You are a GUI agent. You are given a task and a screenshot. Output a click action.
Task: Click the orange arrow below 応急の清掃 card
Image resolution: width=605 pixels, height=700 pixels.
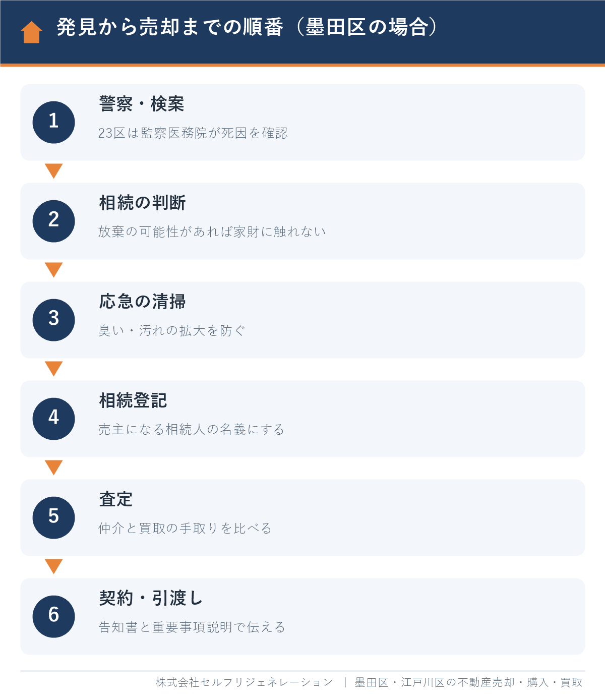coord(53,369)
